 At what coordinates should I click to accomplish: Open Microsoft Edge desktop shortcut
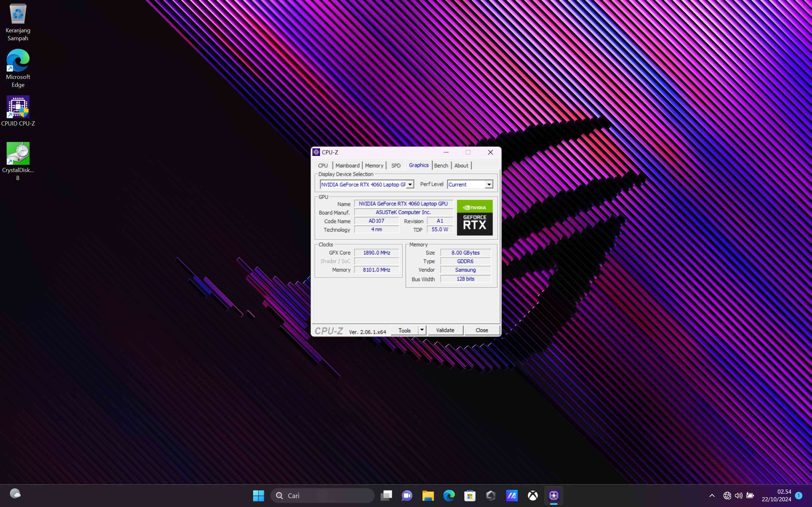18,61
